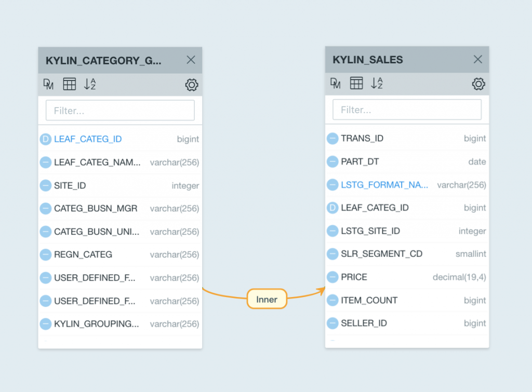Click D icon of LEAF_CATEG_ID in KYLIN_SALES
The image size is (532, 392).
click(x=332, y=208)
